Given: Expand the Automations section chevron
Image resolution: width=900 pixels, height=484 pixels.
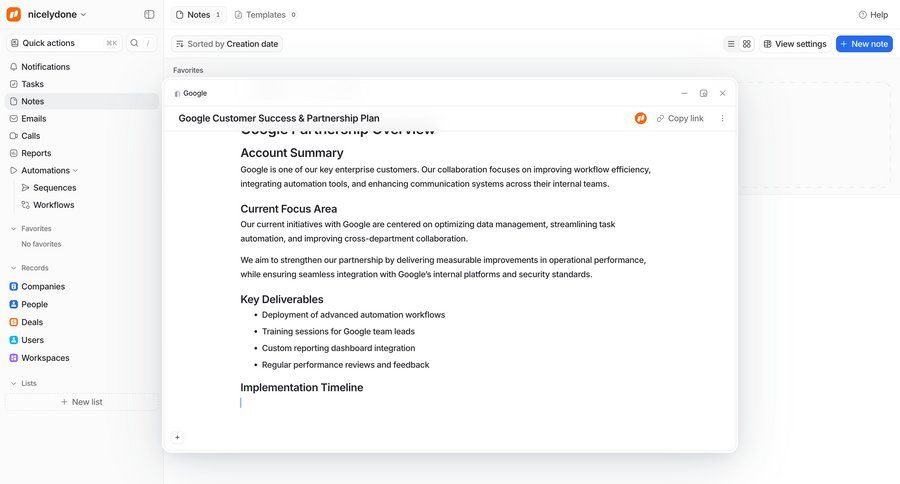Looking at the screenshot, I should pos(75,170).
